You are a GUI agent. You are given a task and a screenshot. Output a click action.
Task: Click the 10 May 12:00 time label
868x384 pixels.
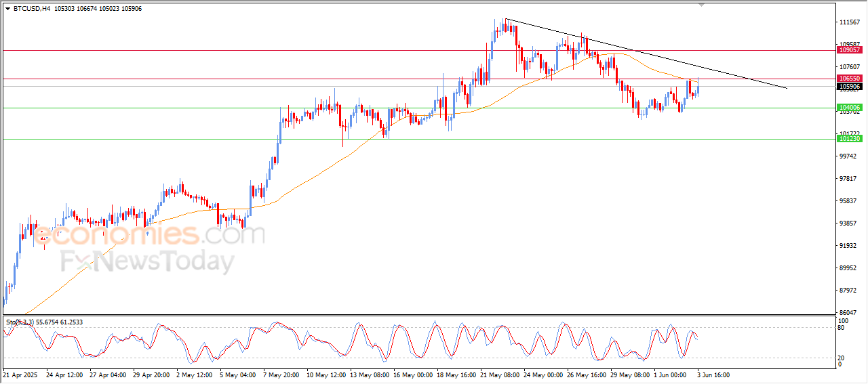click(326, 374)
